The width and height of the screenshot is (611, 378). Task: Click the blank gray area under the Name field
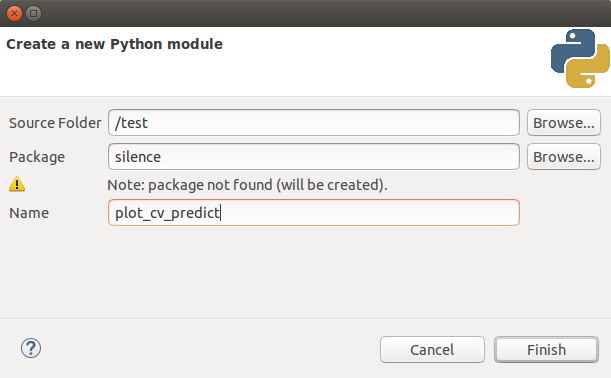(x=273, y=273)
